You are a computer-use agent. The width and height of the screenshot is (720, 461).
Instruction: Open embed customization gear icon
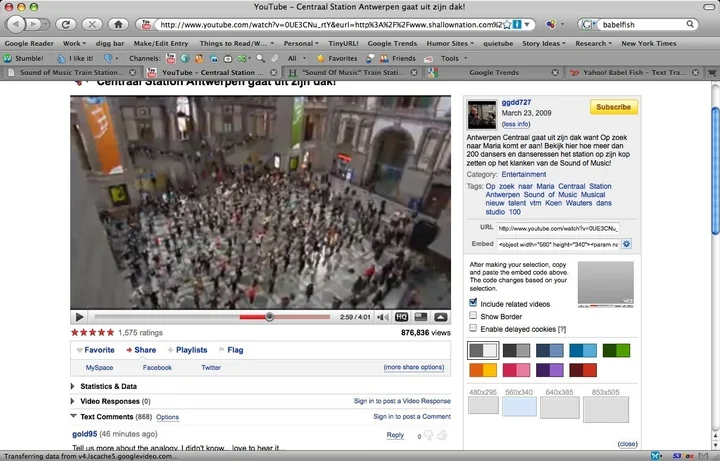click(626, 244)
